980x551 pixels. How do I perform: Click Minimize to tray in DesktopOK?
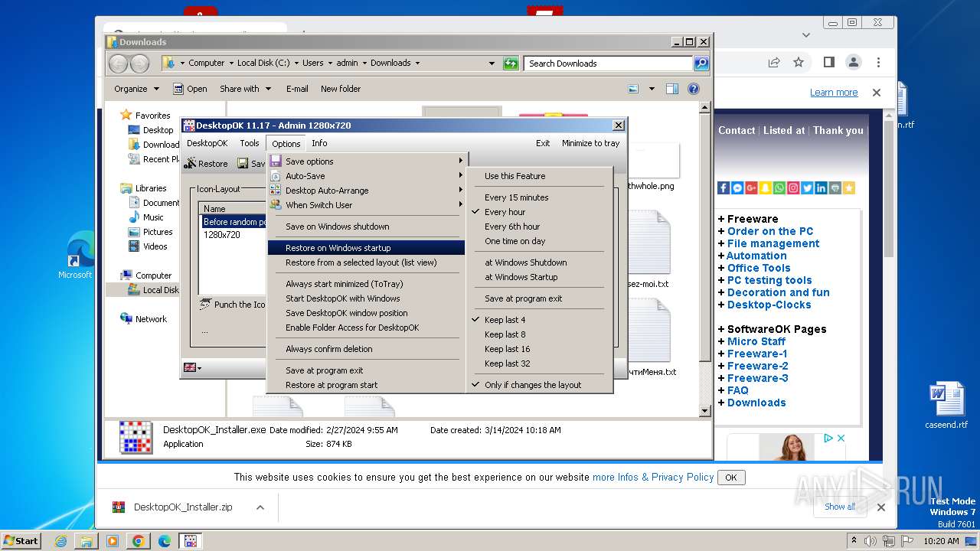point(590,143)
